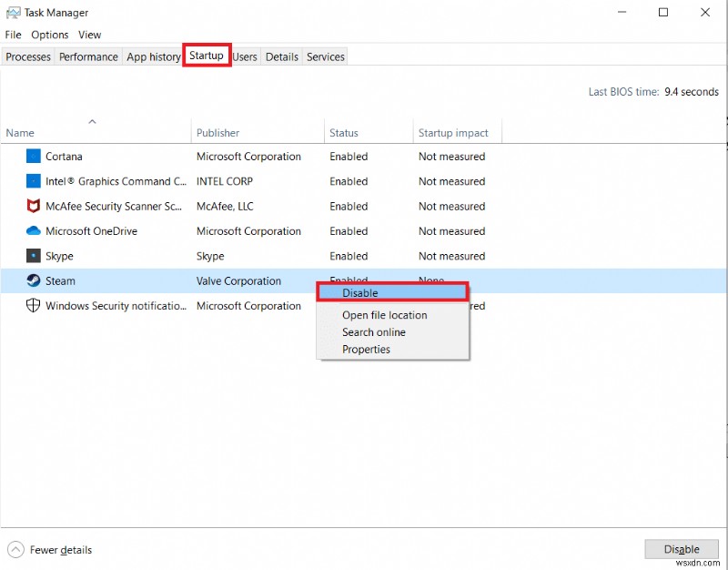This screenshot has height=570, width=728.
Task: Click the Microsoft OneDrive cloud icon
Action: 32,231
